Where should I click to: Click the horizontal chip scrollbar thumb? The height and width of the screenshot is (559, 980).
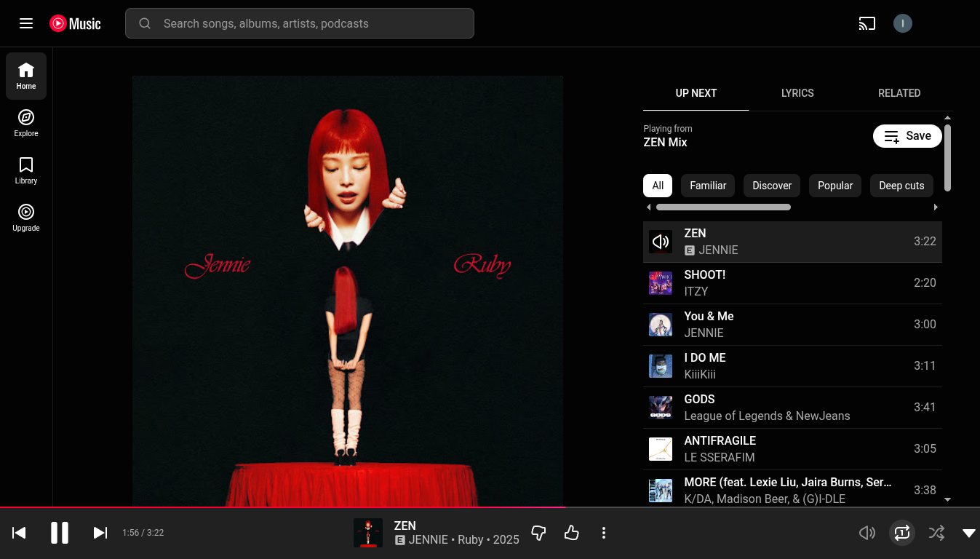[x=723, y=207]
